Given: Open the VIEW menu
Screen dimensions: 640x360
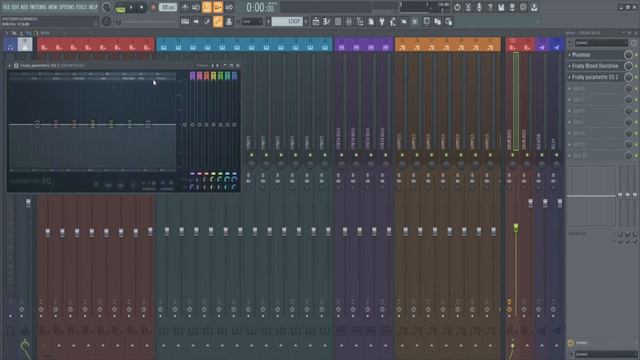Looking at the screenshot, I should pyautogui.click(x=53, y=7).
